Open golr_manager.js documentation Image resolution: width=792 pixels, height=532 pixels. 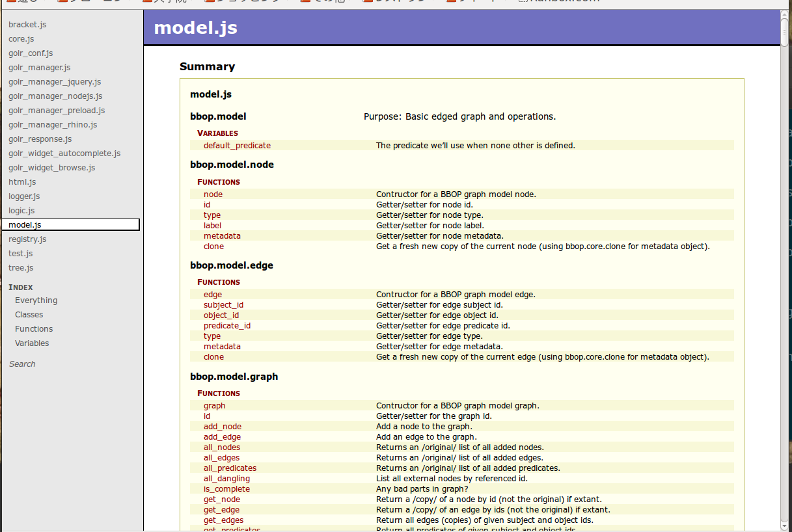(x=40, y=68)
